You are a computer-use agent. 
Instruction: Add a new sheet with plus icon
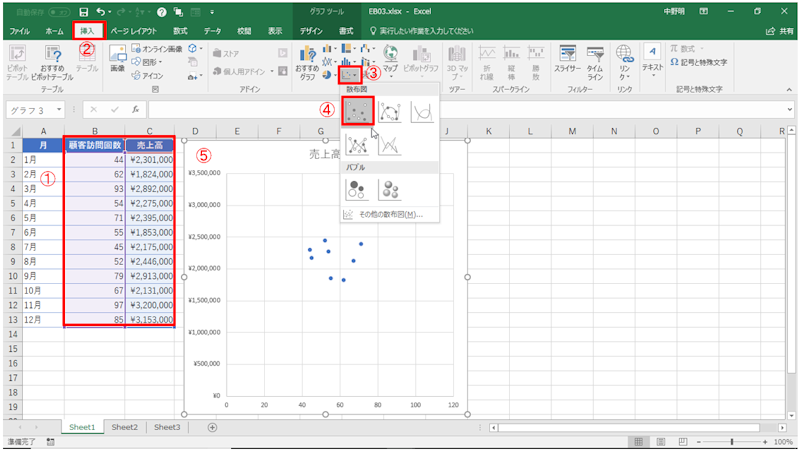point(212,427)
